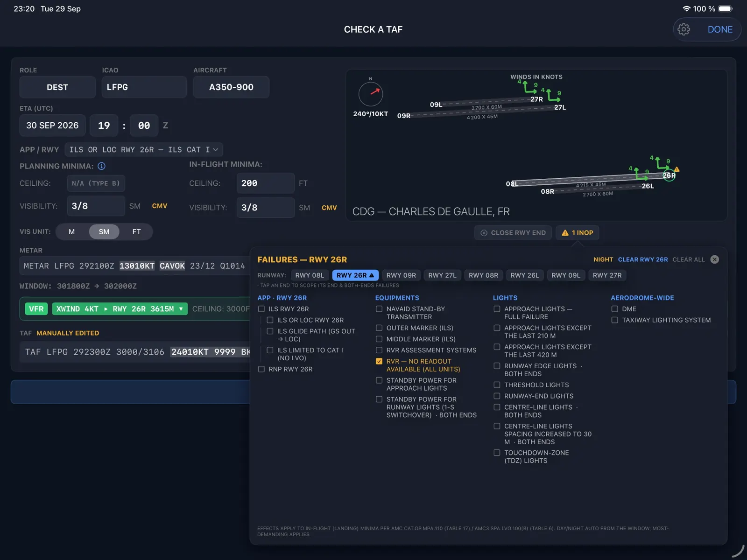
Task: Select RWY 26L runway tab
Action: pos(525,275)
